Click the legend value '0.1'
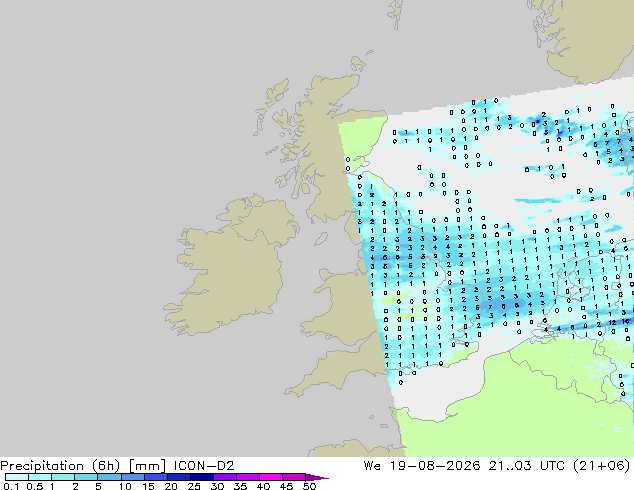The width and height of the screenshot is (634, 490). point(11,486)
